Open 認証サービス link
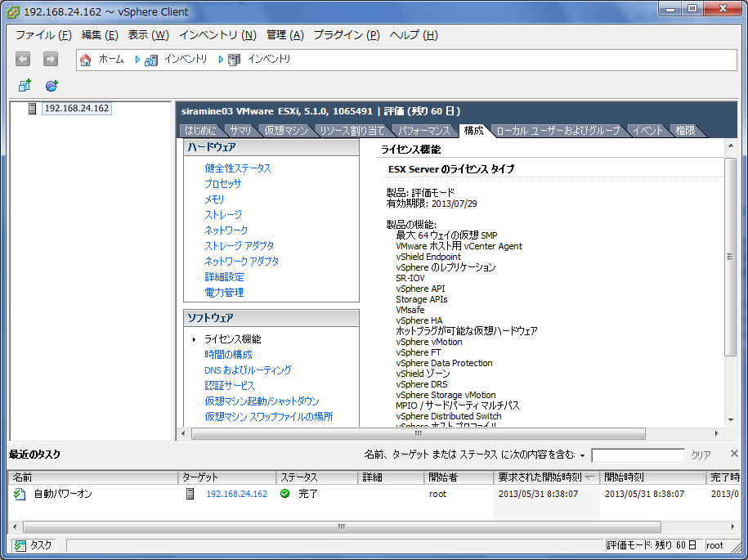 pos(230,385)
